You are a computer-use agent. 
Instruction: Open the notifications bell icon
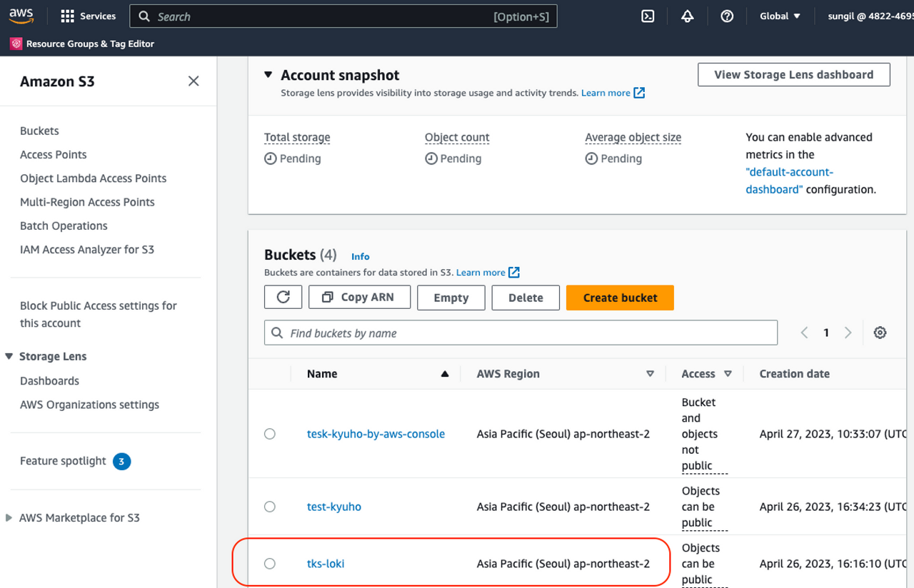(x=687, y=16)
